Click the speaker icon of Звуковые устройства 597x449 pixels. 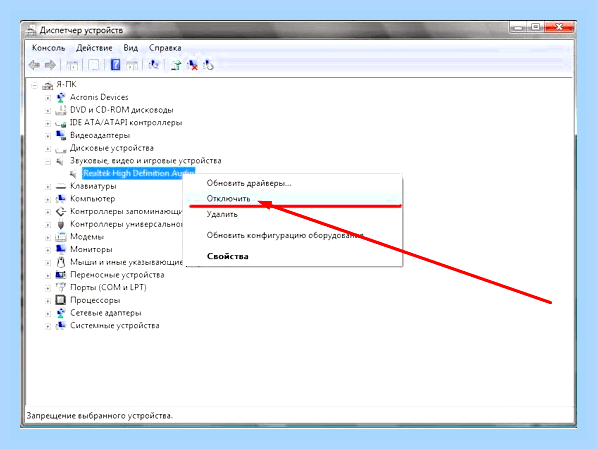click(x=60, y=161)
